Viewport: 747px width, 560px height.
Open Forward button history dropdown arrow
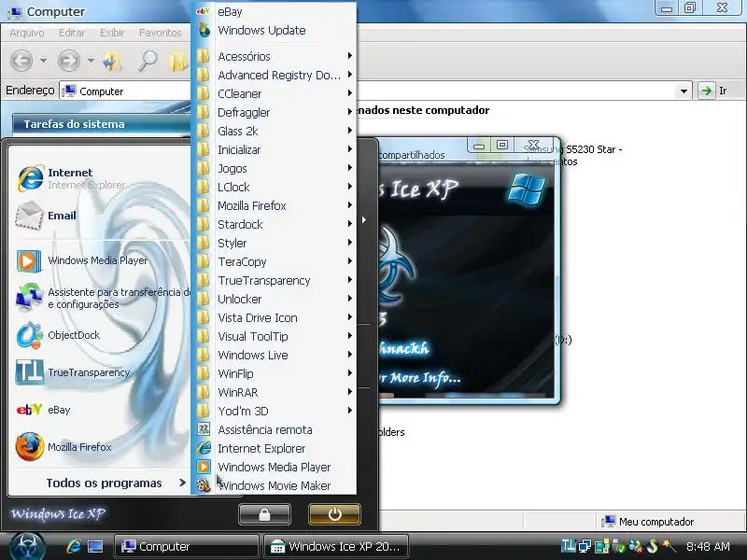[91, 61]
